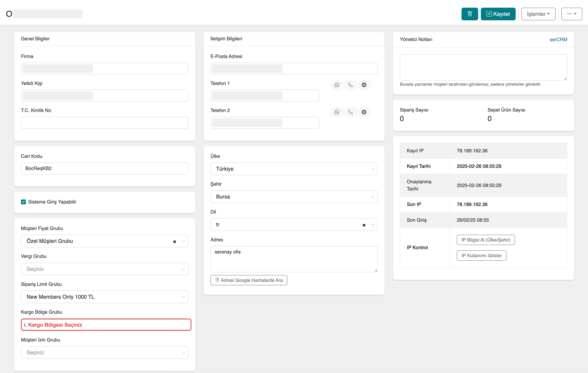Open Telegram for Telefon 2

click(x=364, y=112)
